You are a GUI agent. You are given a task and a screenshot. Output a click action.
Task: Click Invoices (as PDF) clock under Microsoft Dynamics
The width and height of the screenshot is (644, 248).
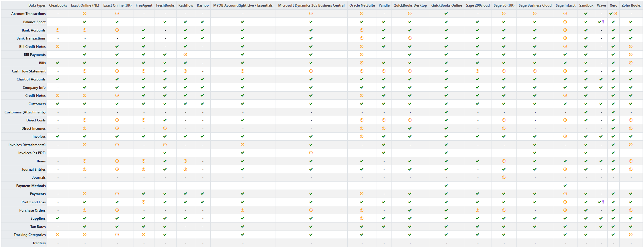311,153
